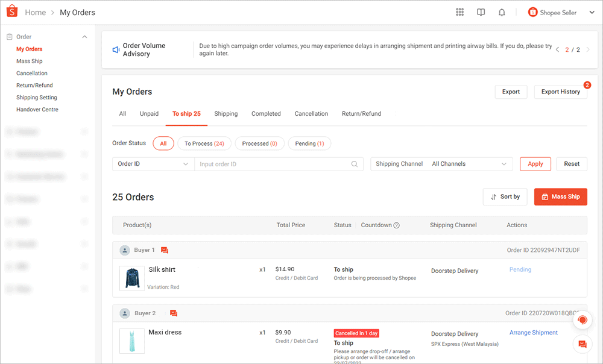Switch to the Unpaid orders tab
The width and height of the screenshot is (603, 364).
149,113
